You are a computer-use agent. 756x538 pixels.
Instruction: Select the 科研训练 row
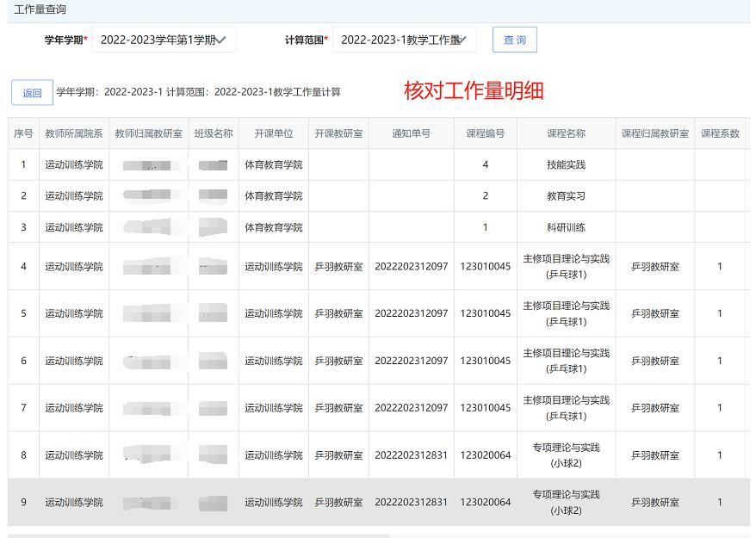[x=566, y=227]
